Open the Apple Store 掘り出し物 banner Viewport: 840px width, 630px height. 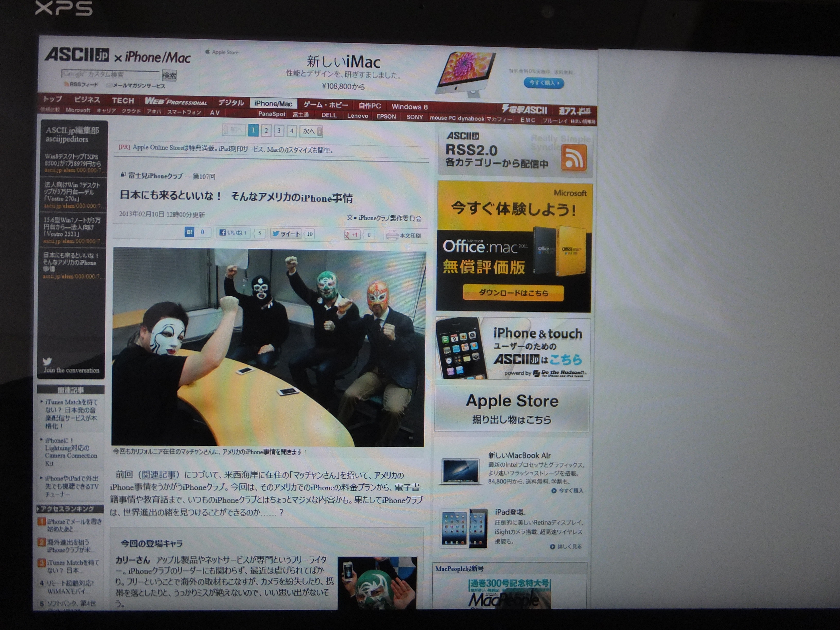tap(512, 409)
